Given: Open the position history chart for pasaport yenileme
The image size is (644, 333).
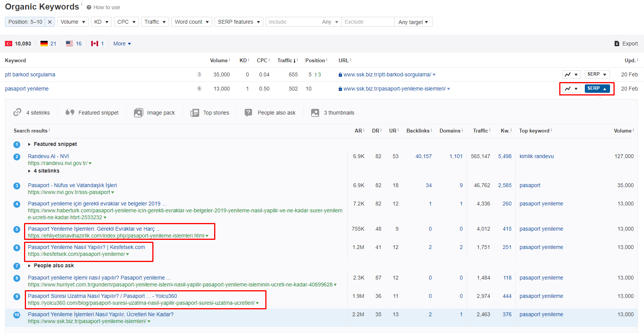Looking at the screenshot, I should pyautogui.click(x=571, y=89).
